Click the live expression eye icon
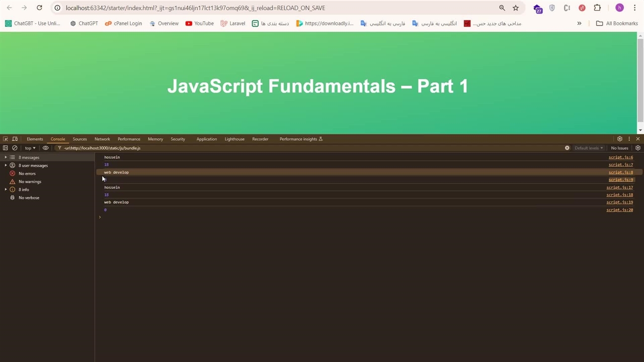This screenshot has width=644, height=362. click(45, 148)
